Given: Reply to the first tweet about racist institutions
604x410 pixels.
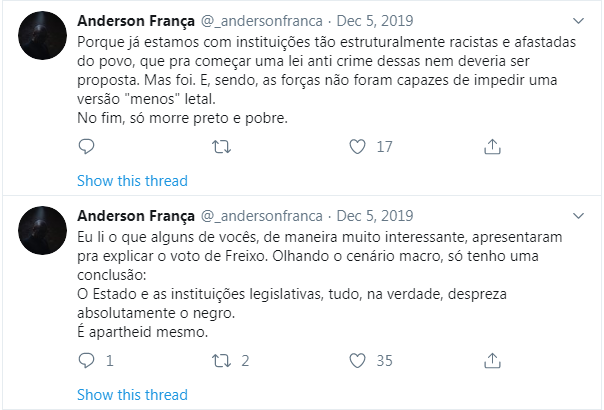Looking at the screenshot, I should pos(87,147).
